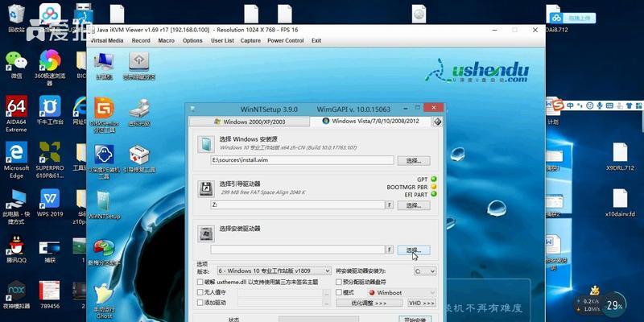This screenshot has height=322, width=644.
Task: Open the Virtual Media menu
Action: point(107,41)
